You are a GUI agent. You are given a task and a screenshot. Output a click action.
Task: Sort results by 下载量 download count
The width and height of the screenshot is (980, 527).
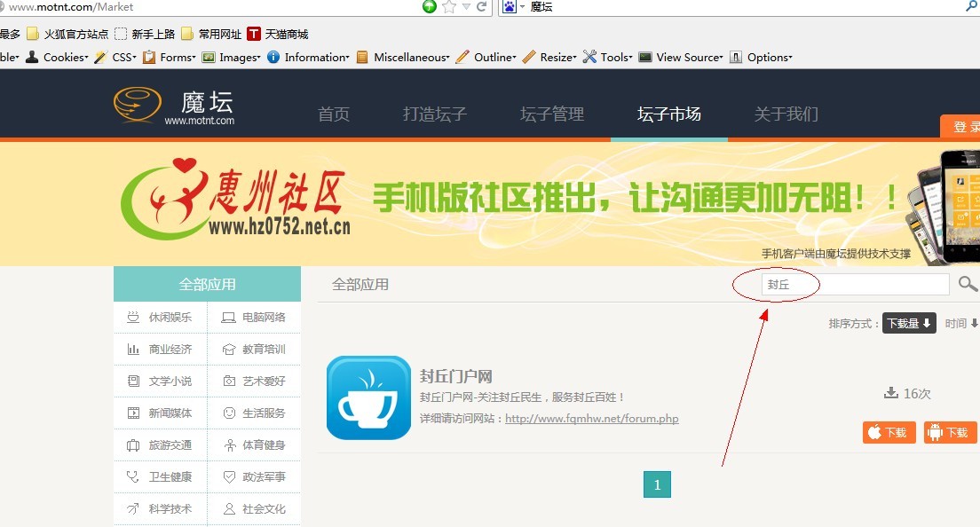point(909,323)
